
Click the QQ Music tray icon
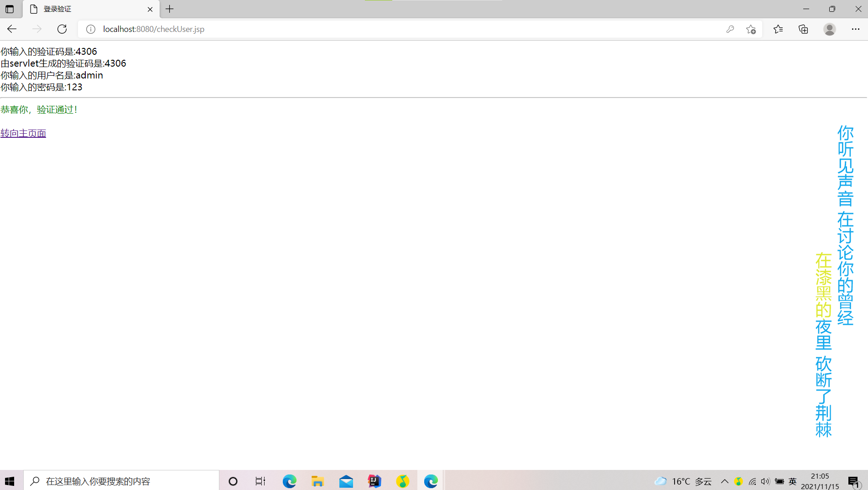pos(738,481)
